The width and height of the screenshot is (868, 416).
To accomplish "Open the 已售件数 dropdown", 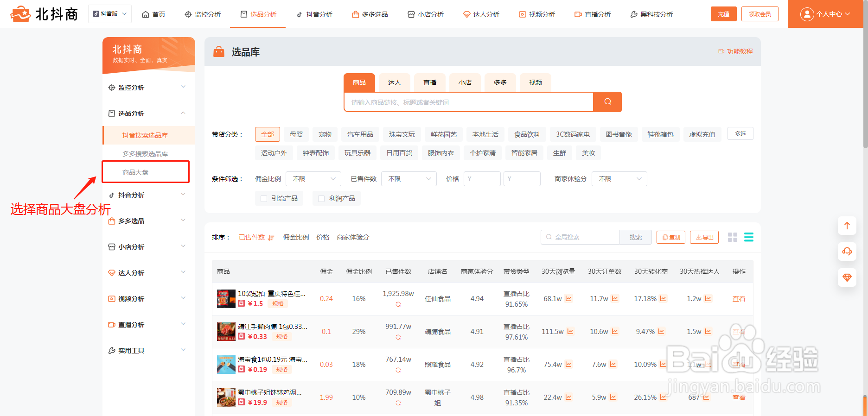I will coord(409,179).
